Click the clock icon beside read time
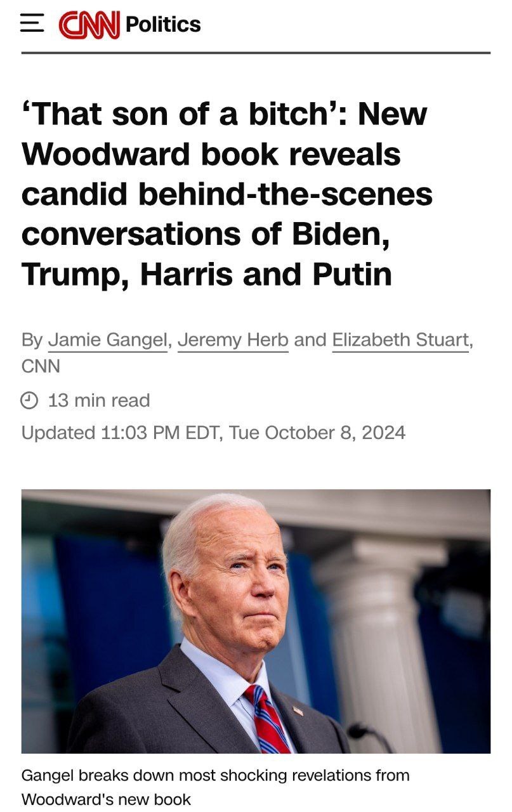Screen dimensions: 512x812 point(30,400)
